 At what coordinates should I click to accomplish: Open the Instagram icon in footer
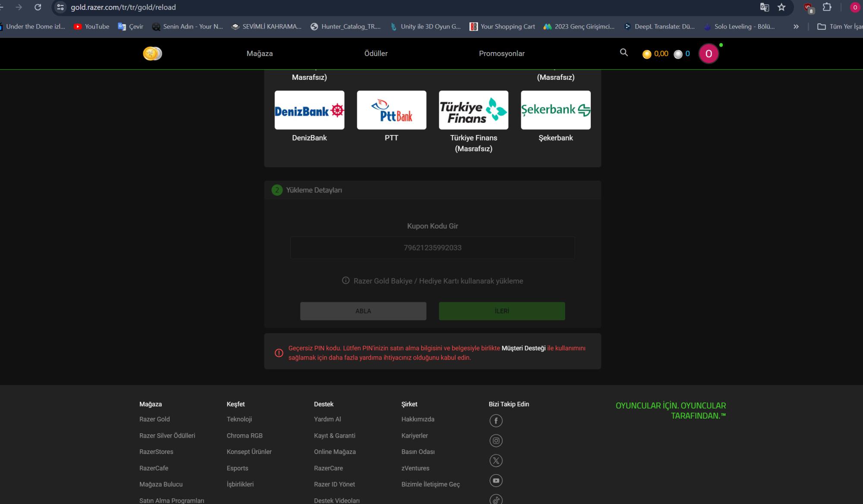(496, 440)
